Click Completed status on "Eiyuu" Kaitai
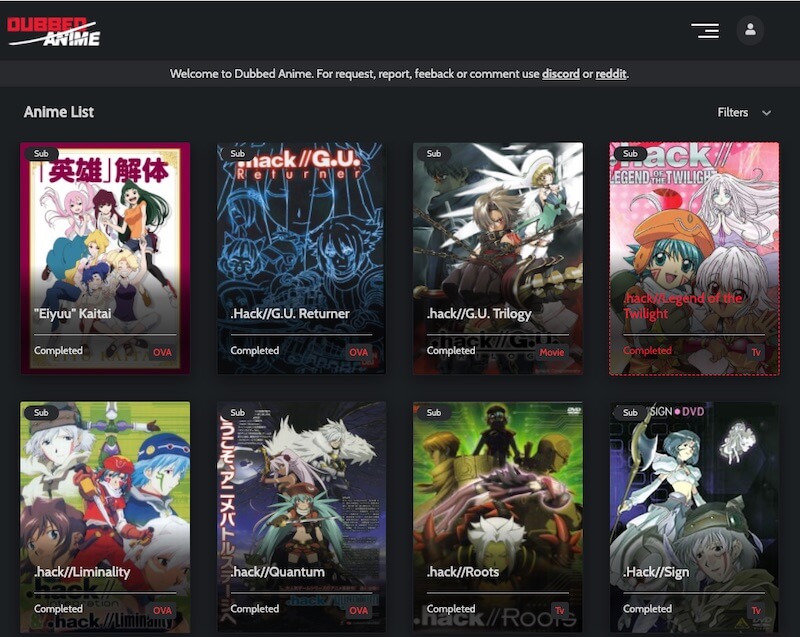This screenshot has height=637, width=800. 58,350
